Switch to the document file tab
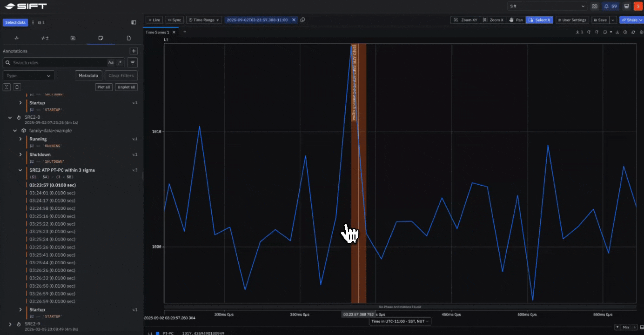This screenshot has height=335, width=644. click(128, 38)
